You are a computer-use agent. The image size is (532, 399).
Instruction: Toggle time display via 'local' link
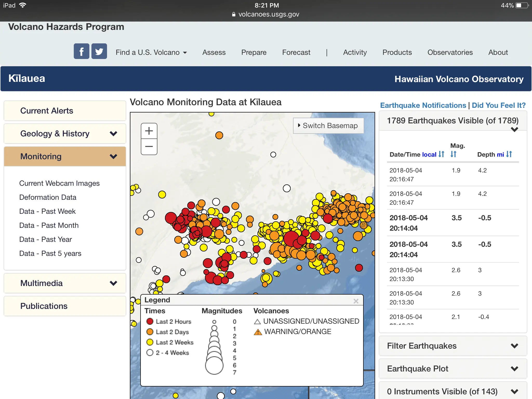pos(429,155)
